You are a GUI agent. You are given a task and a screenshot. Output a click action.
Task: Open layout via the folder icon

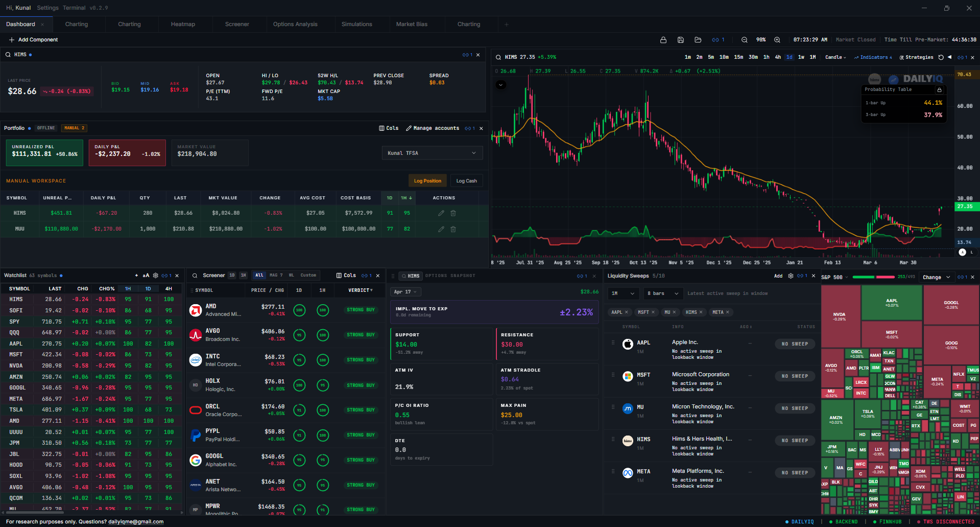point(698,40)
